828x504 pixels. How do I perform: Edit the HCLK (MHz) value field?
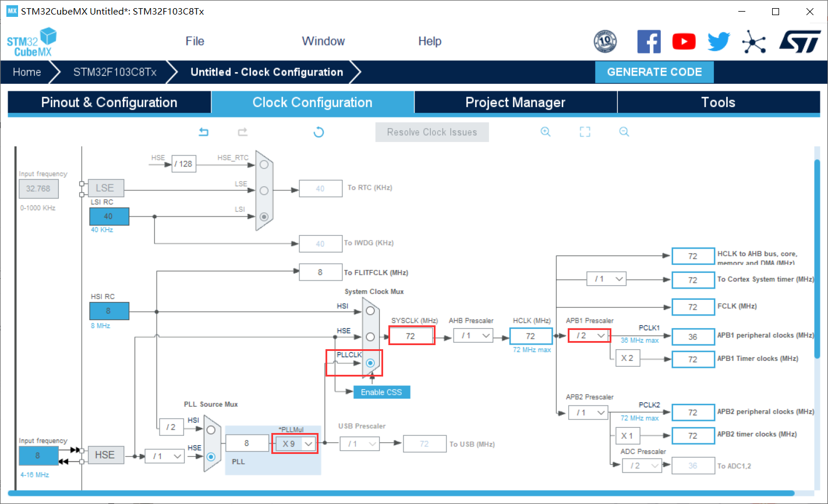point(531,336)
